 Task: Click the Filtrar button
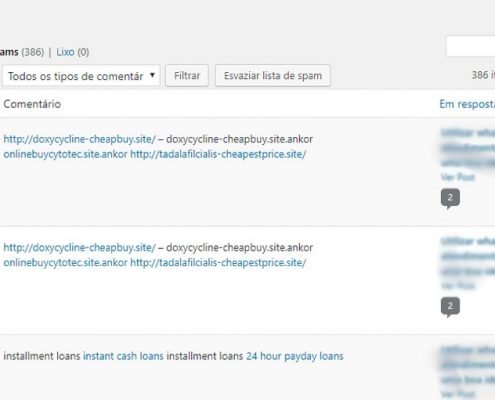[x=187, y=76]
